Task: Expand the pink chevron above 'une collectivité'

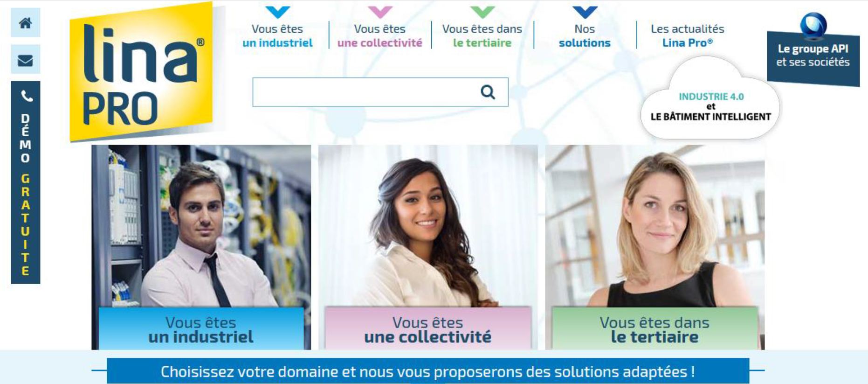Action: pyautogui.click(x=380, y=12)
